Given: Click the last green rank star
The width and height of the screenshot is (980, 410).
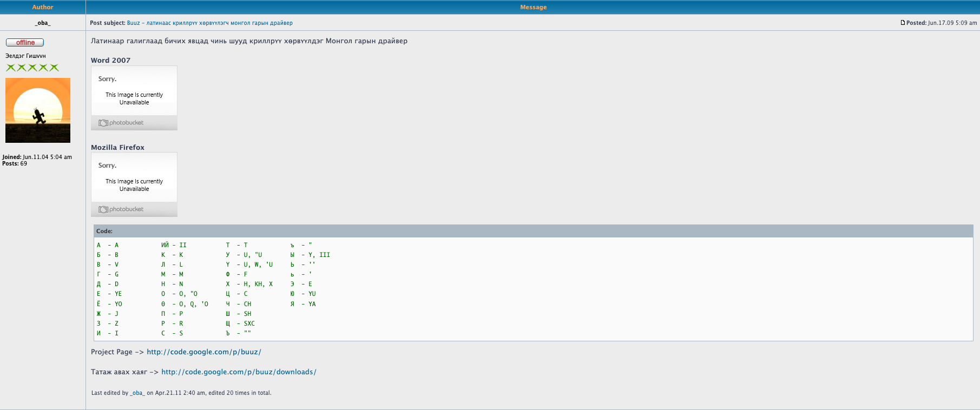Looking at the screenshot, I should 54,68.
